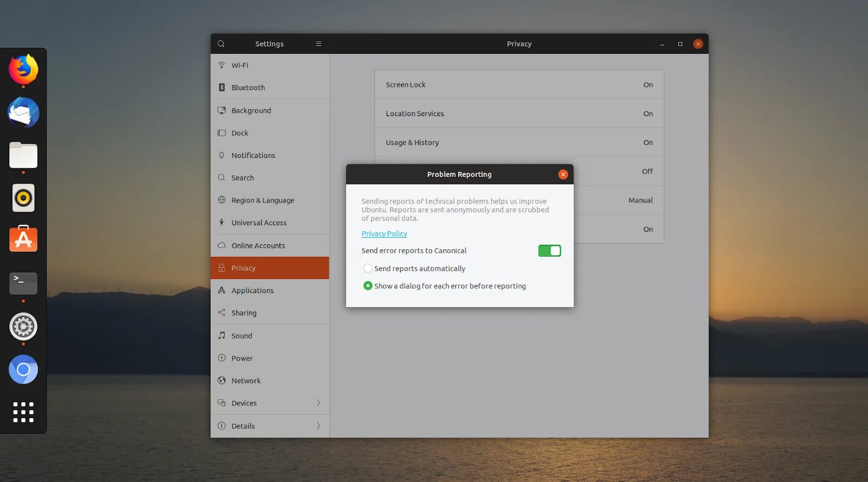Image resolution: width=868 pixels, height=482 pixels.
Task: Click the Problem Reporting dialog title
Action: 459,174
